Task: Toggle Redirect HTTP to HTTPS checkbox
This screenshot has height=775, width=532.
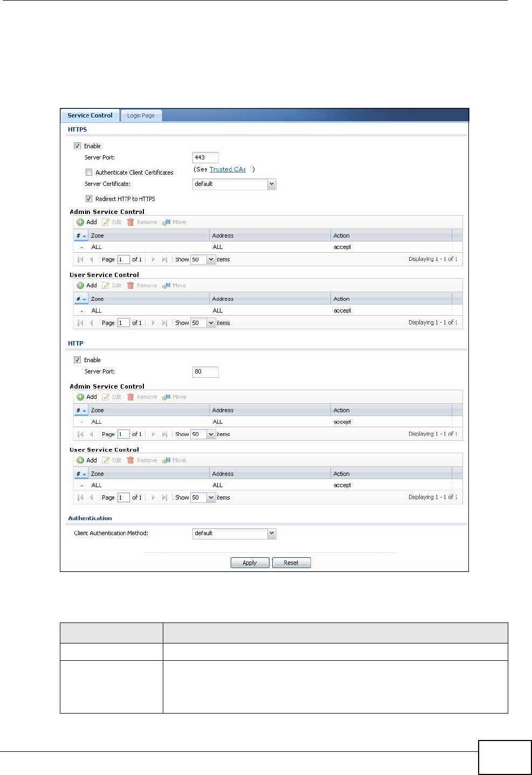Action: pos(89,199)
